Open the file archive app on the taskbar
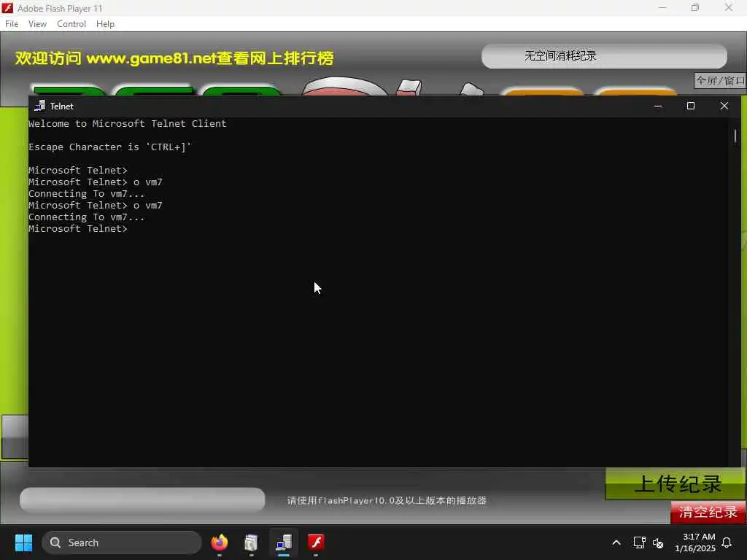 (x=251, y=542)
